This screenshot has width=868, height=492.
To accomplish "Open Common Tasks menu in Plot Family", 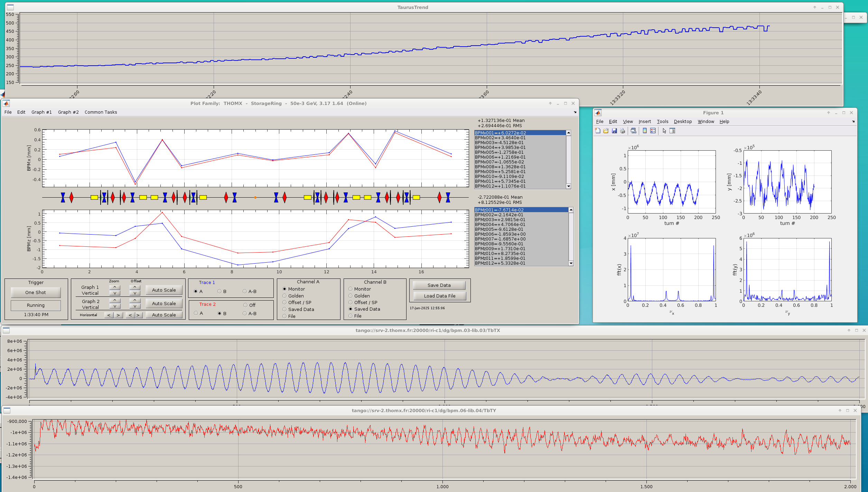I will click(101, 112).
